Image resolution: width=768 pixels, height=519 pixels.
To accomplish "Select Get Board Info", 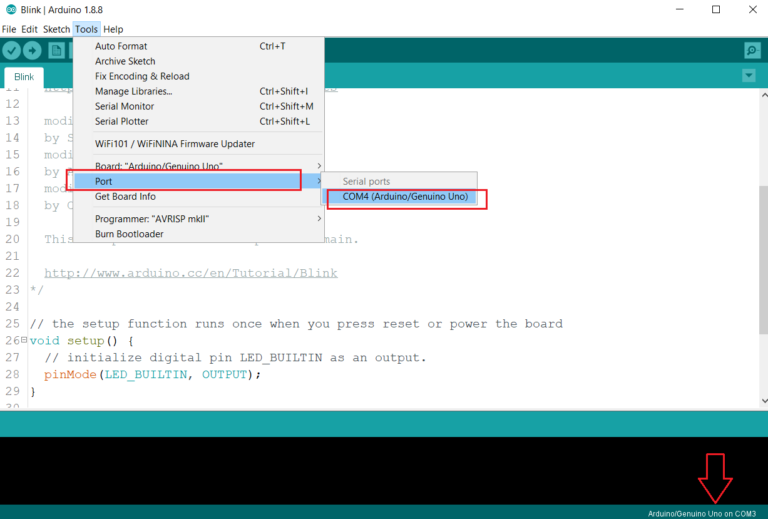I will (x=199, y=196).
